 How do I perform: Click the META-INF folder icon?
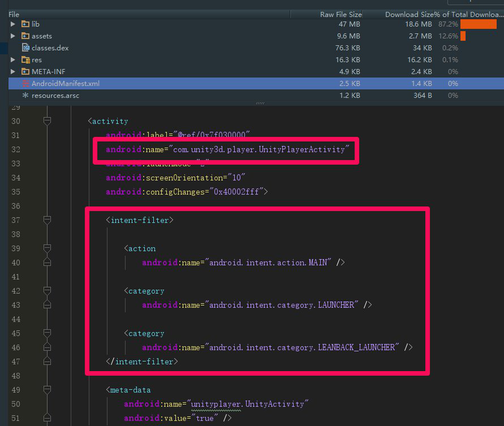click(x=25, y=71)
